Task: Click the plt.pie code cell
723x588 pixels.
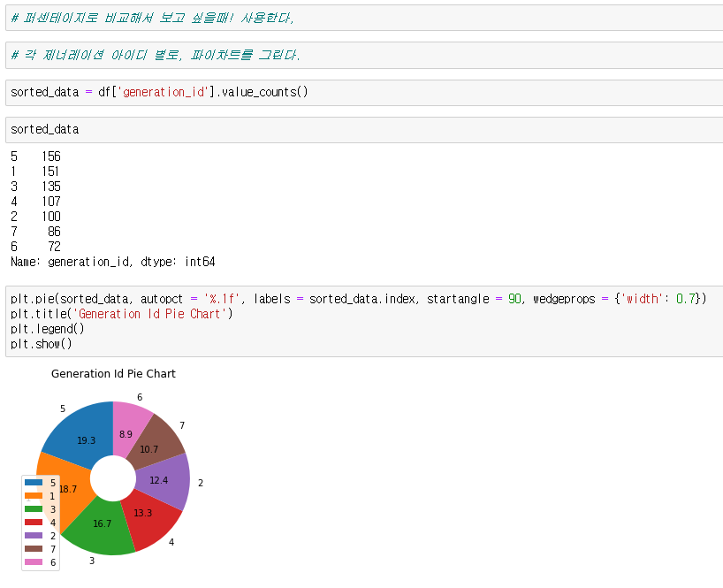Action: coord(364,321)
